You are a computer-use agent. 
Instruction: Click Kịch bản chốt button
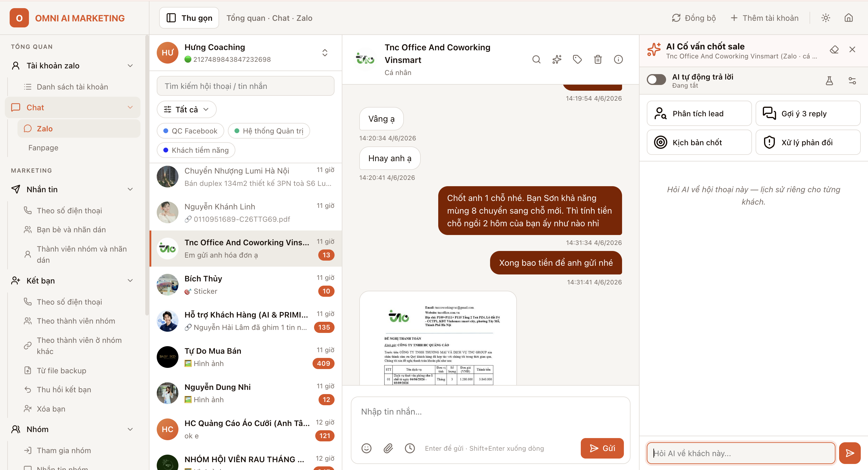(699, 142)
